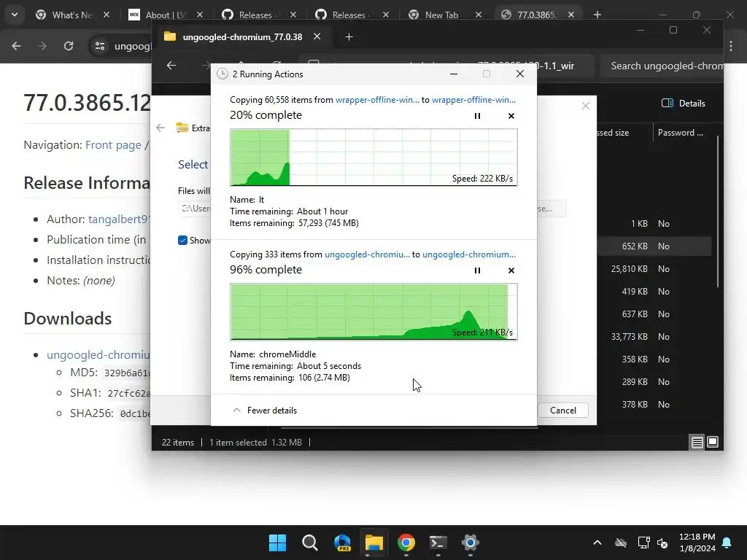Click the muted volume tray icon
This screenshot has width=747, height=560.
662,542
